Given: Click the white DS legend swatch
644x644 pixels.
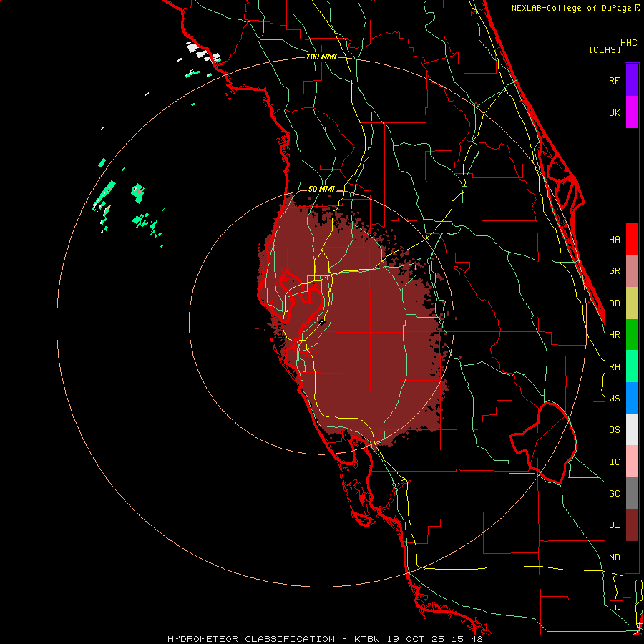Looking at the screenshot, I should [x=632, y=429].
